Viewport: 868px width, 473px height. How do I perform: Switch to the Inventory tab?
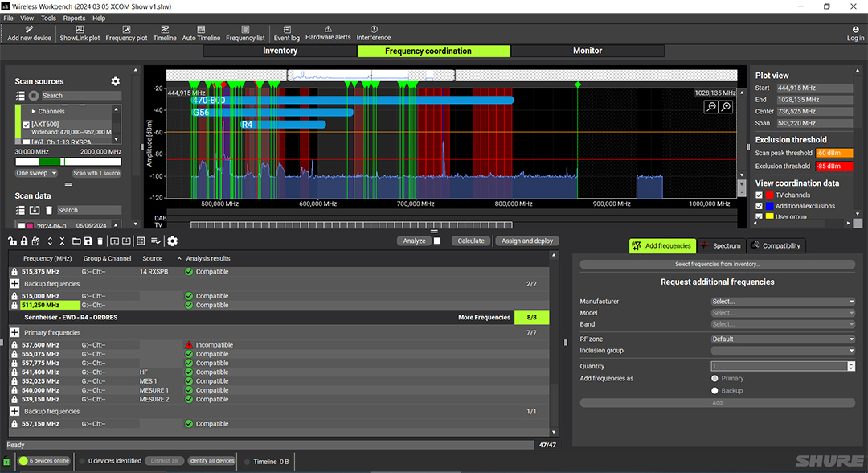(x=280, y=51)
